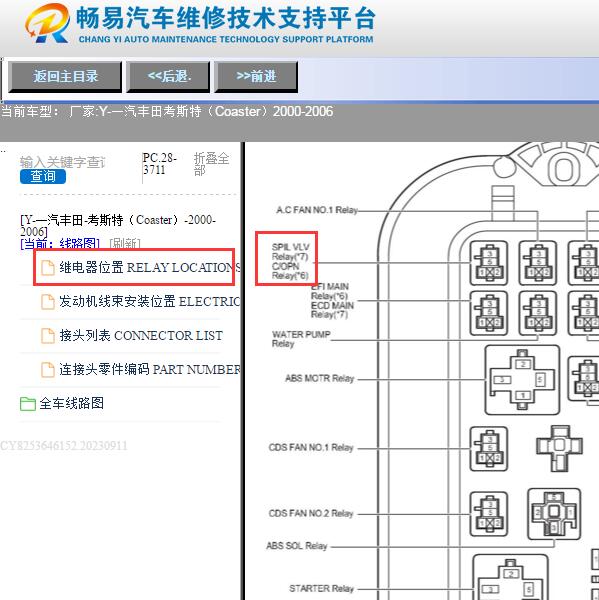599x600 pixels.
Task: Click green folder icon beside 全车线路图
Action: click(x=28, y=404)
